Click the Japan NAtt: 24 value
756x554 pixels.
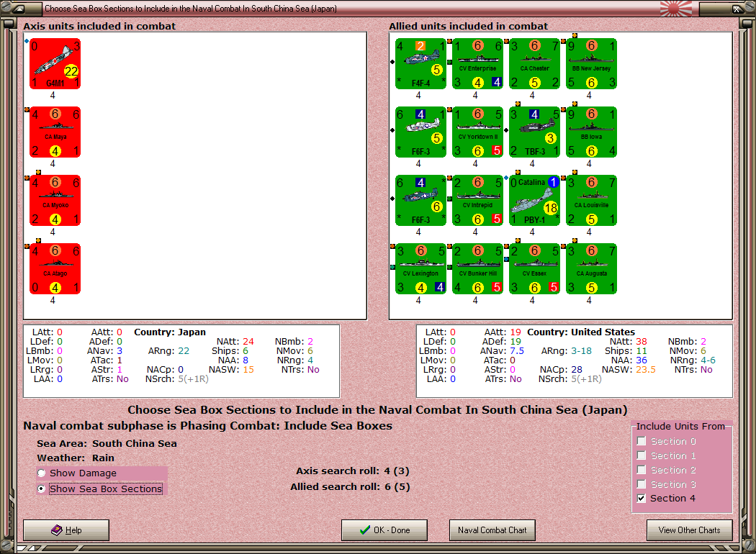(x=235, y=342)
